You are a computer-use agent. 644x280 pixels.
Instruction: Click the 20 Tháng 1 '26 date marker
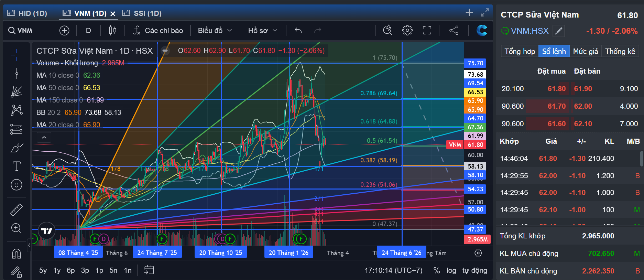point(289,253)
